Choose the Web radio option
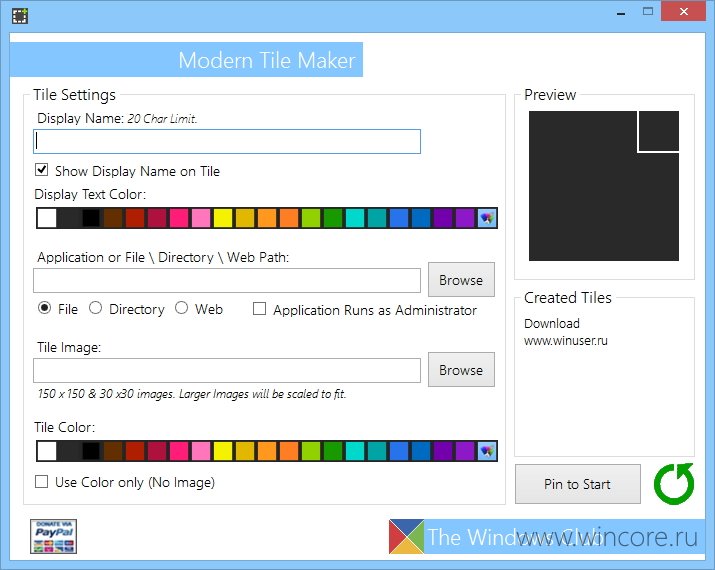This screenshot has height=570, width=715. pos(181,308)
